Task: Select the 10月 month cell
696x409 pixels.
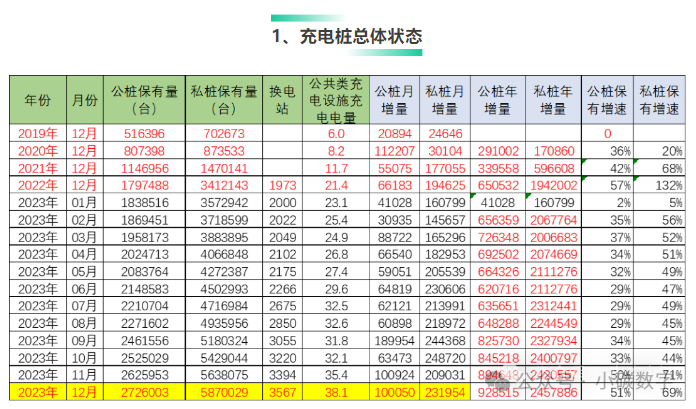Action: [85, 358]
